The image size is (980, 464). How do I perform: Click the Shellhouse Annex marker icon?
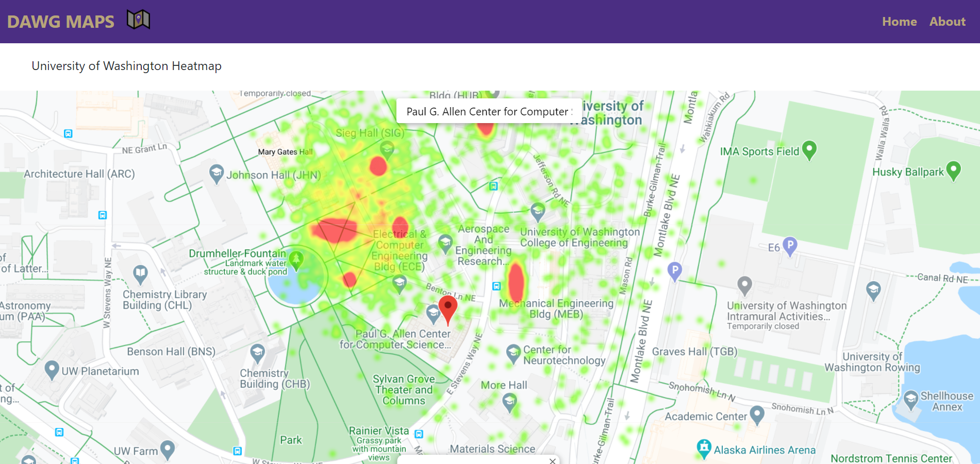911,400
